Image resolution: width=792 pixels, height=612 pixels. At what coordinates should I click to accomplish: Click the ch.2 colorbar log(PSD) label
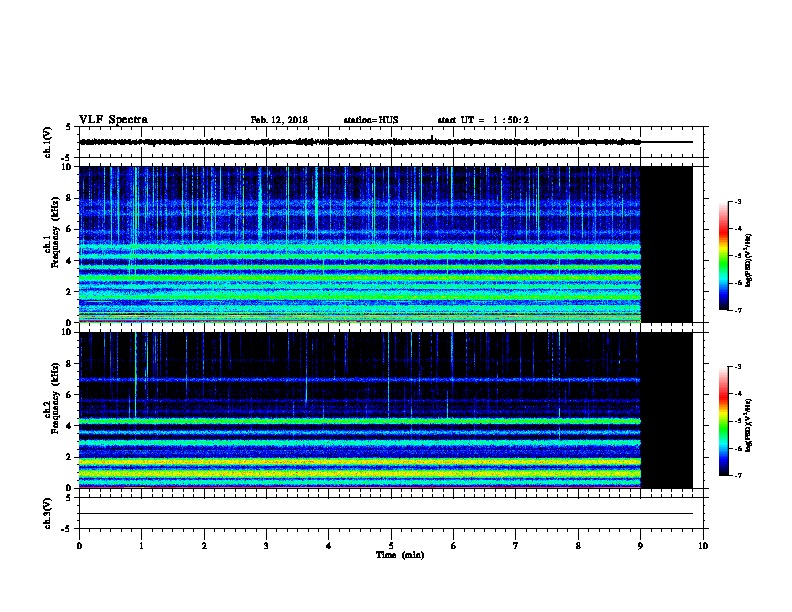[748, 425]
